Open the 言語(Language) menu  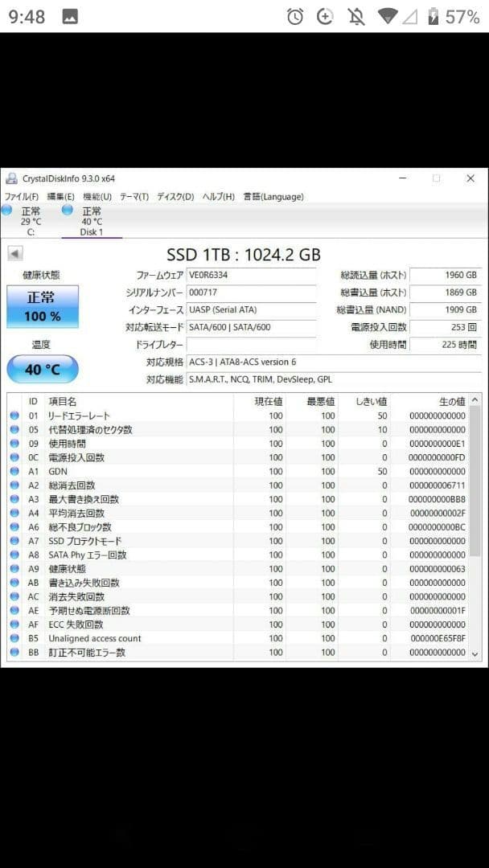pyautogui.click(x=273, y=197)
